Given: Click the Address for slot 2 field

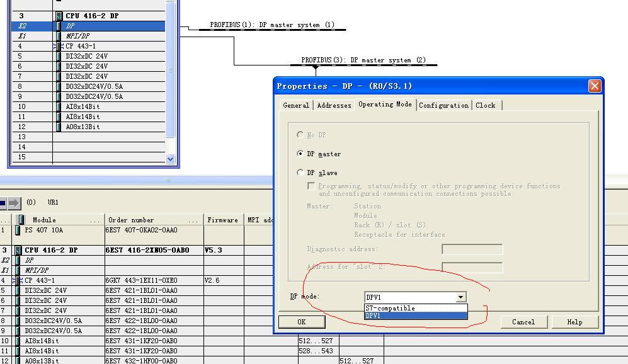Looking at the screenshot, I should [x=472, y=267].
